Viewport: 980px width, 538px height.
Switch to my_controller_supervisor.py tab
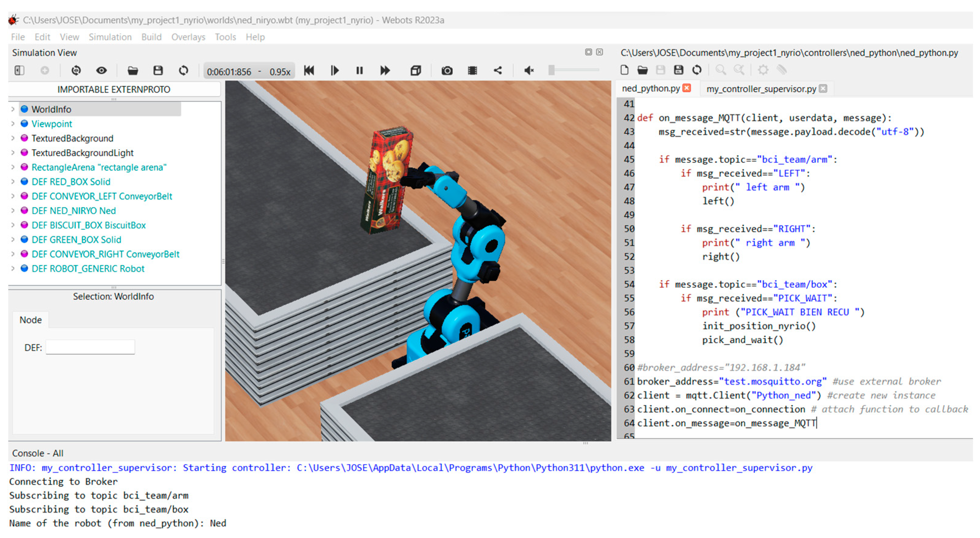(761, 89)
